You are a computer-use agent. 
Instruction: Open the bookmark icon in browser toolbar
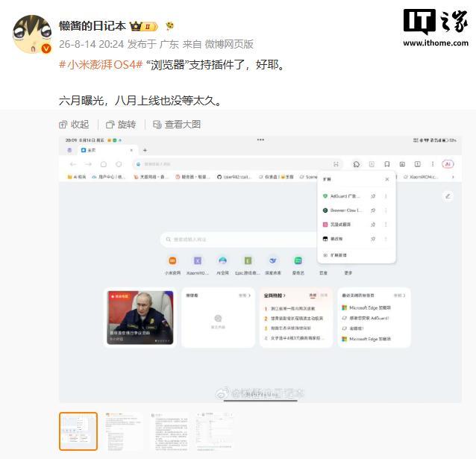[x=387, y=164]
